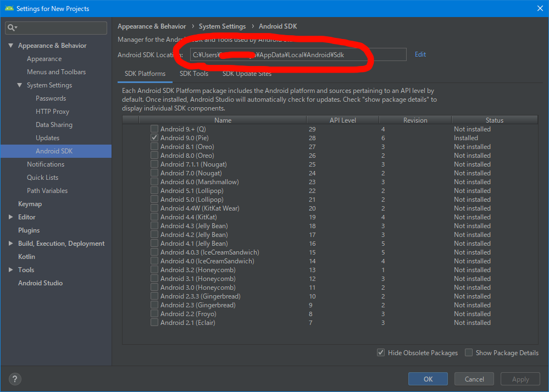
Task: Open Plugins settings
Action: click(29, 230)
